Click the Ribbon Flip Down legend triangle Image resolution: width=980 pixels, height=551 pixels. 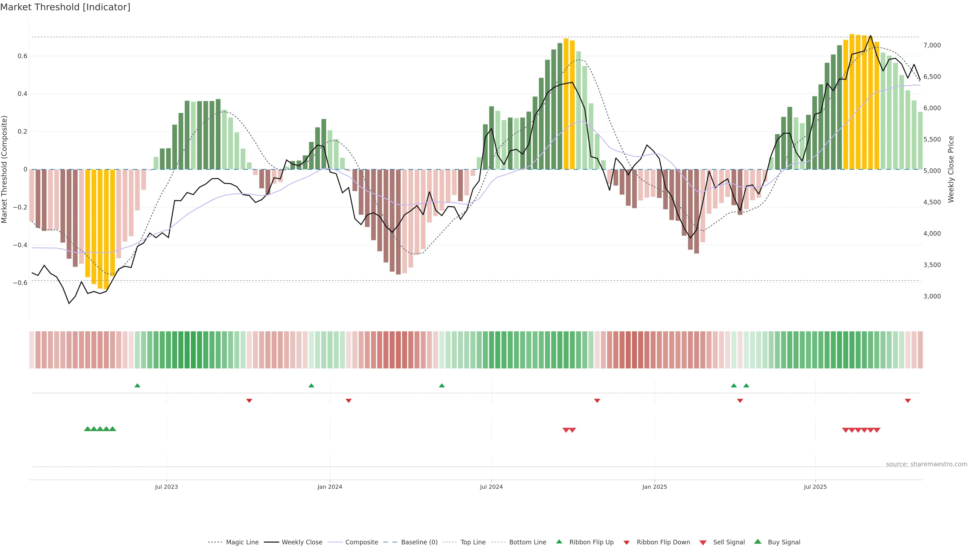coord(627,543)
